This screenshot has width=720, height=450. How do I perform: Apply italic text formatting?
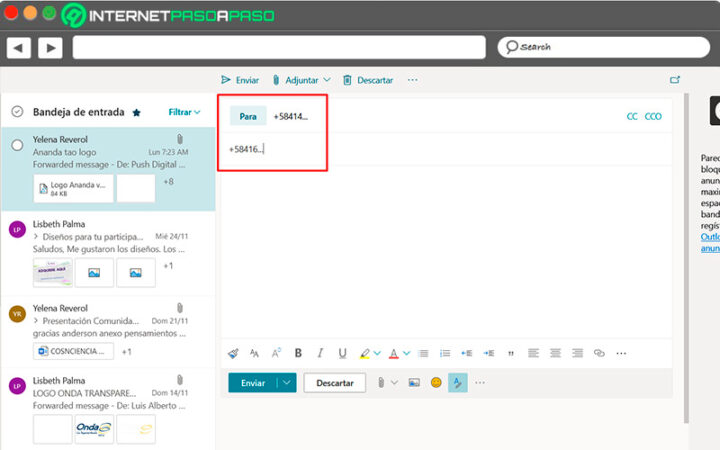[x=320, y=353]
